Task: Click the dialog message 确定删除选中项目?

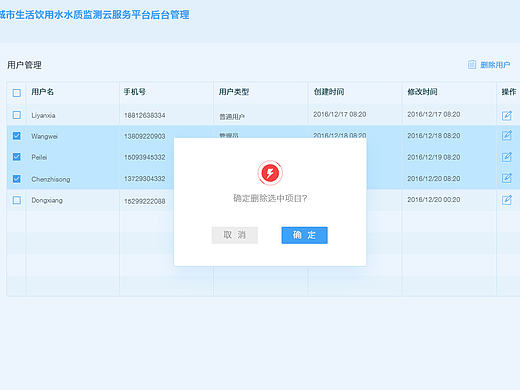Action: [270, 198]
